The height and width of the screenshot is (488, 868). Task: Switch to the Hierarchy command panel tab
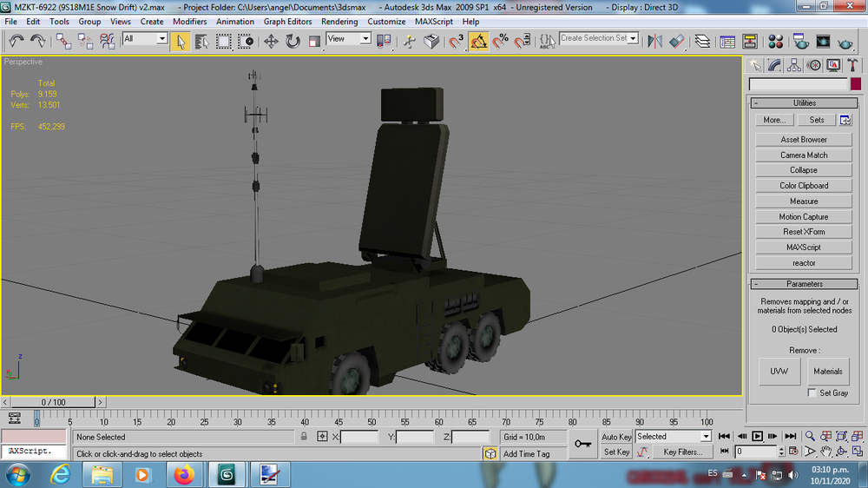[x=794, y=65]
